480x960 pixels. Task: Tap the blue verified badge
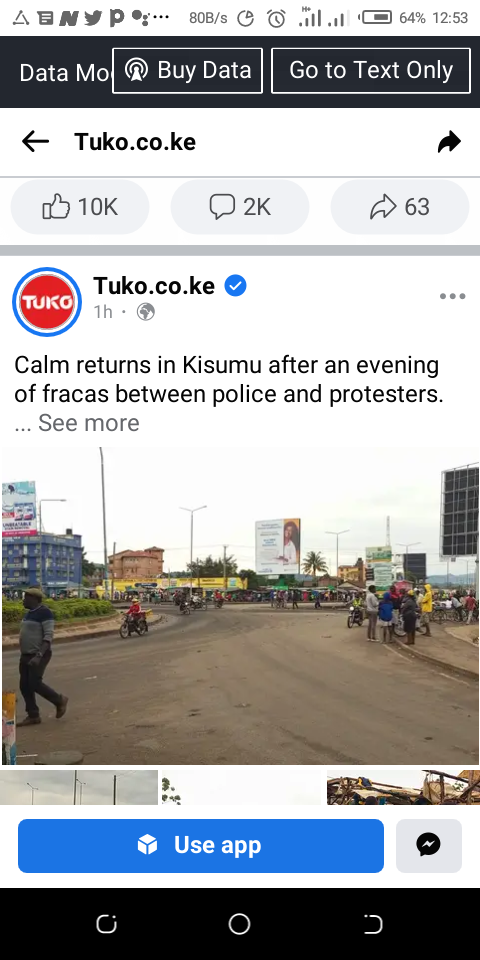pyautogui.click(x=235, y=286)
